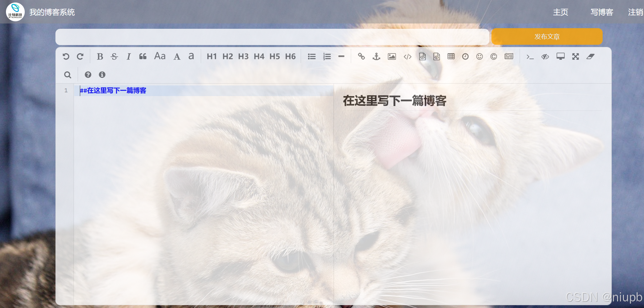This screenshot has height=308, width=644.
Task: Insert a block quote
Action: (x=143, y=56)
